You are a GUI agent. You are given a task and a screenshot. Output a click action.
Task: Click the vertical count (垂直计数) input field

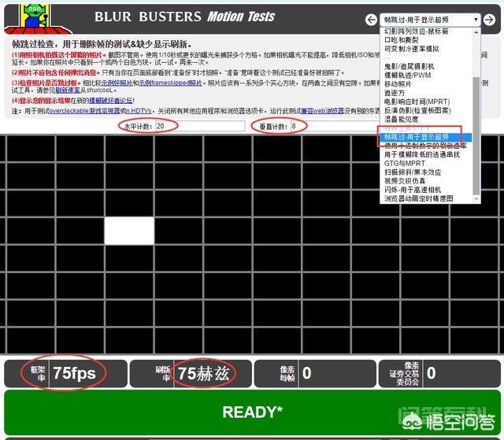pos(334,126)
